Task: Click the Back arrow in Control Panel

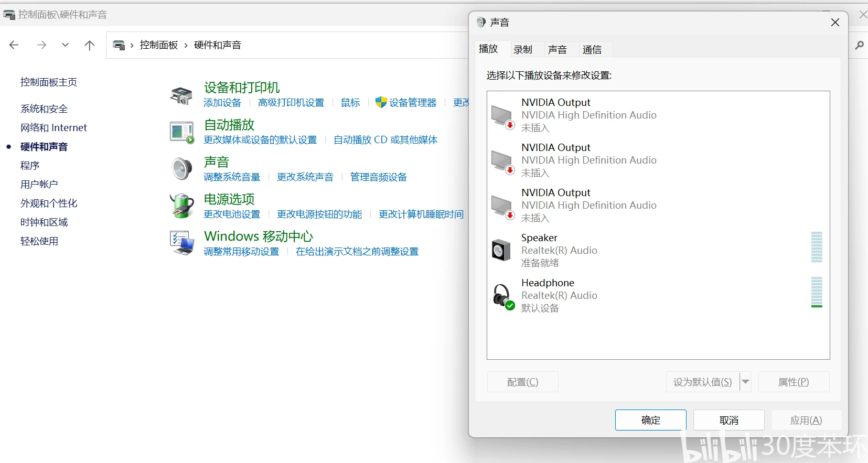Action: point(14,45)
